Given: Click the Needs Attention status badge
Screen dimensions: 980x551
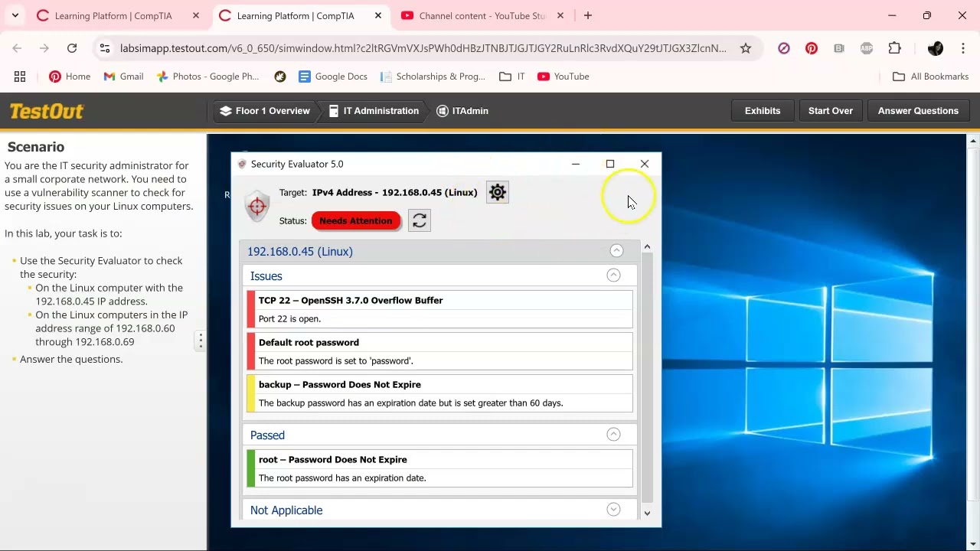Looking at the screenshot, I should coord(355,220).
